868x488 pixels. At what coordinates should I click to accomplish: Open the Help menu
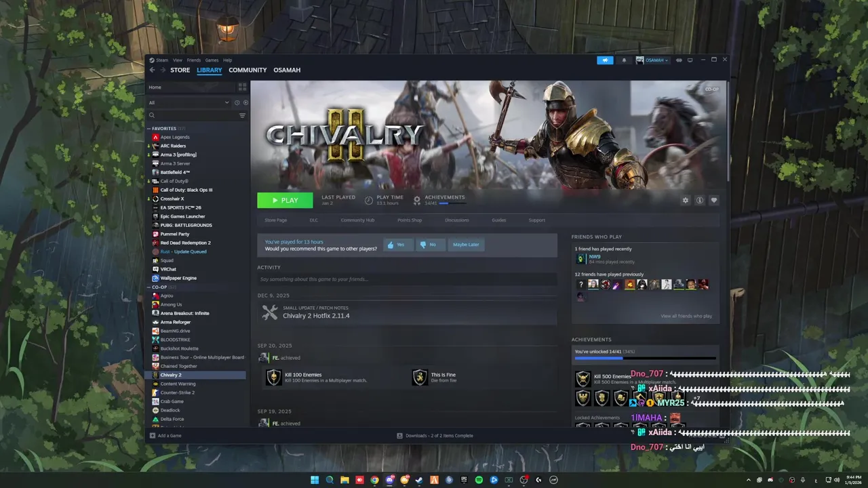(228, 60)
